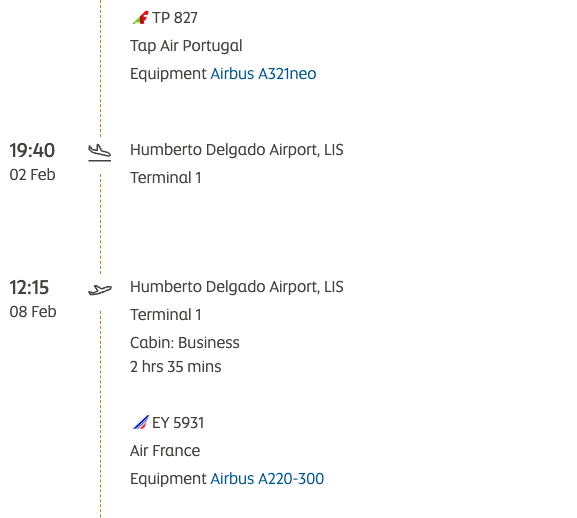The image size is (577, 518).
Task: Select flight number TP 827
Action: click(175, 18)
